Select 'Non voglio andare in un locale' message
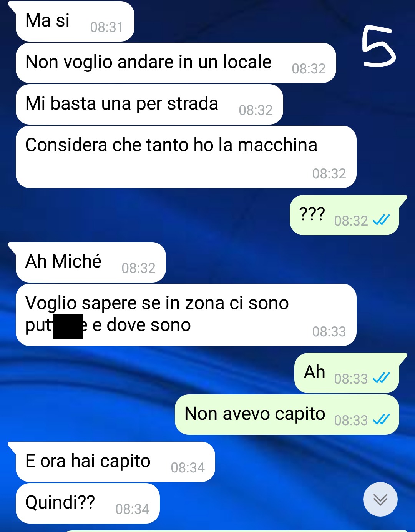415x532 pixels. [176, 63]
